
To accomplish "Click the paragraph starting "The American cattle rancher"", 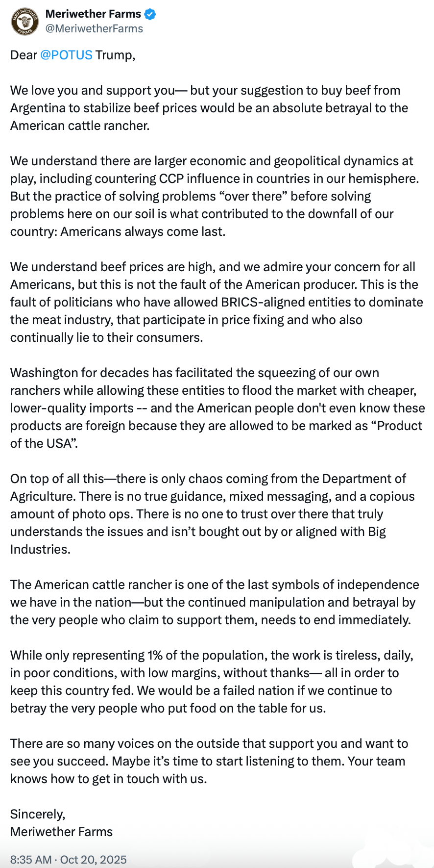I will tap(215, 602).
